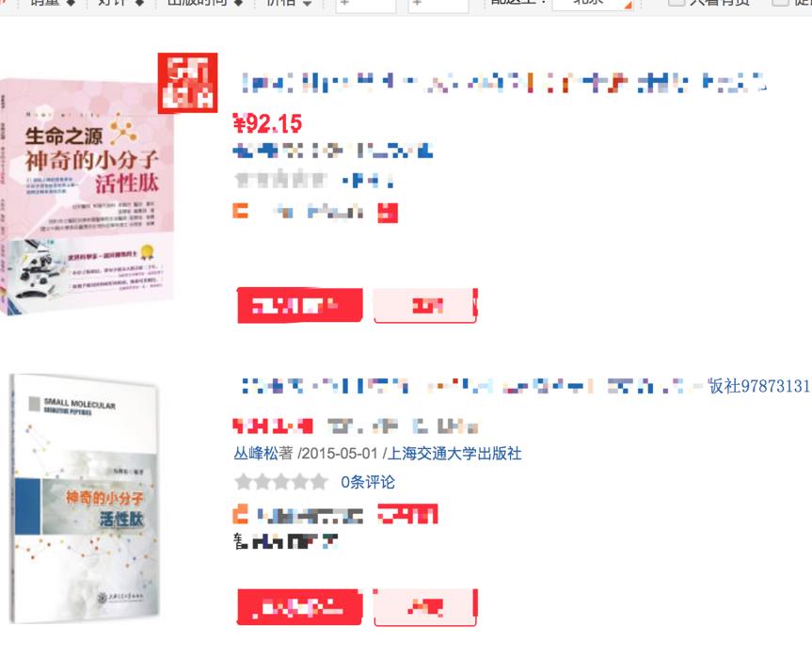The image size is (812, 658).
Task: Click the orange icon below 0条评论
Action: 240,514
